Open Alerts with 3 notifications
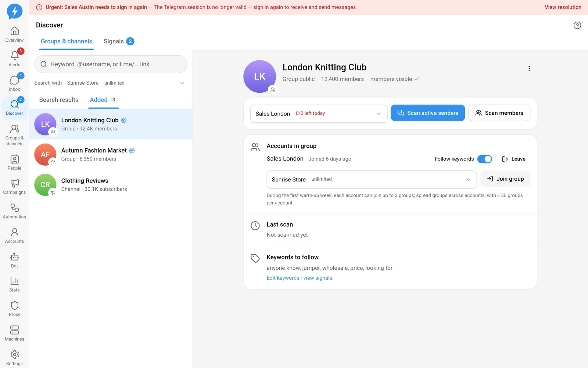This screenshot has height=368, width=588. click(14, 59)
